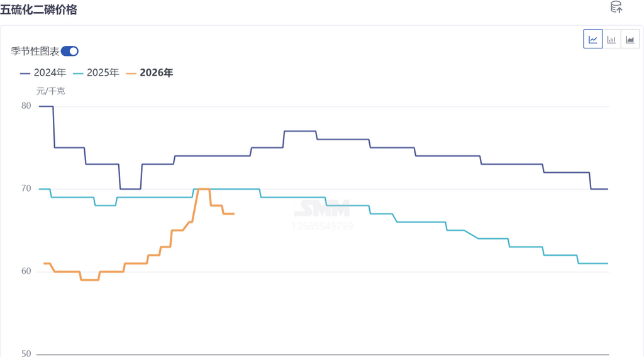
Task: Click the orange 2026 legend line marker
Action: click(131, 74)
